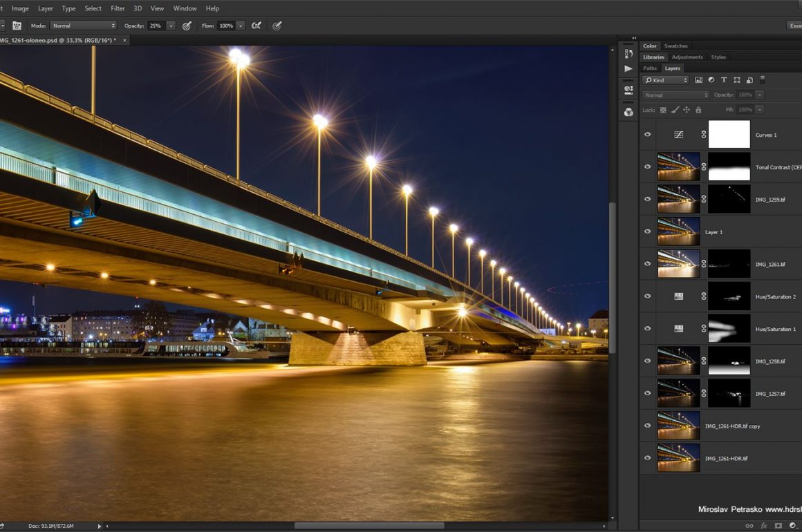
Task: Select the Layer 1 thumbnail
Action: 678,231
